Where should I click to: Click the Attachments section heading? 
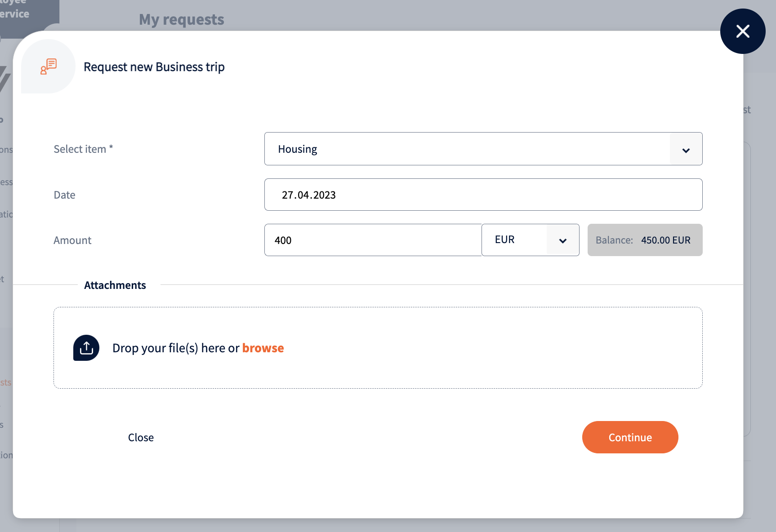115,285
